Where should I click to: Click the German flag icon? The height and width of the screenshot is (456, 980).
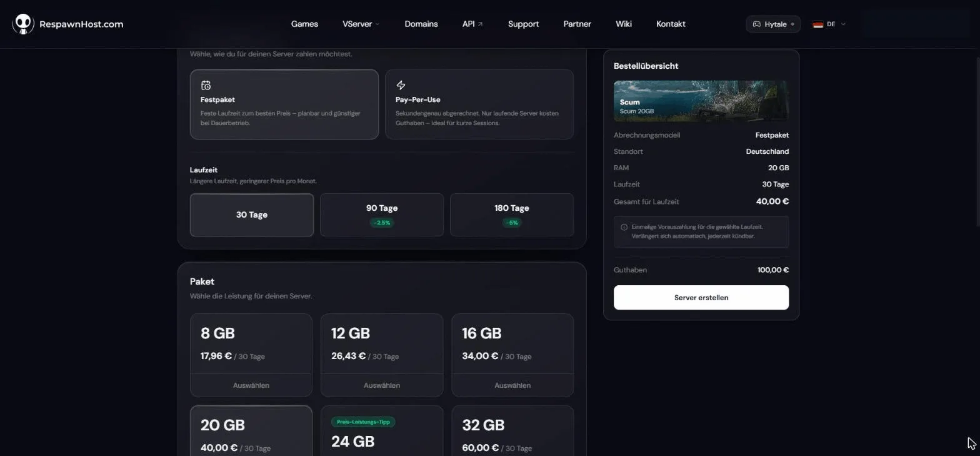tap(817, 24)
